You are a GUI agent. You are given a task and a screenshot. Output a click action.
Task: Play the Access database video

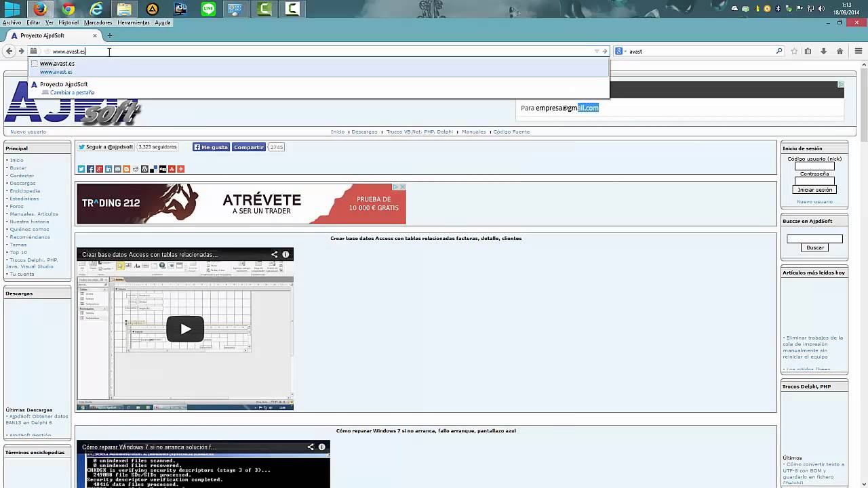tap(184, 329)
